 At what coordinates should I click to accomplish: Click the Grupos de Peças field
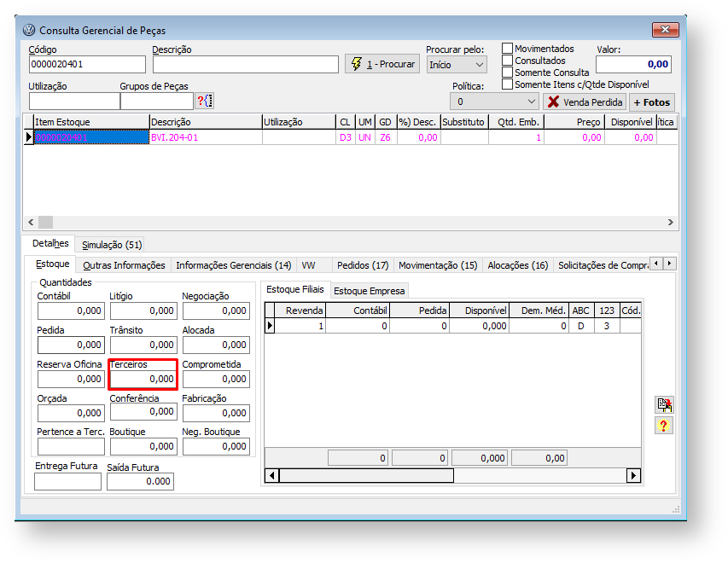(157, 101)
